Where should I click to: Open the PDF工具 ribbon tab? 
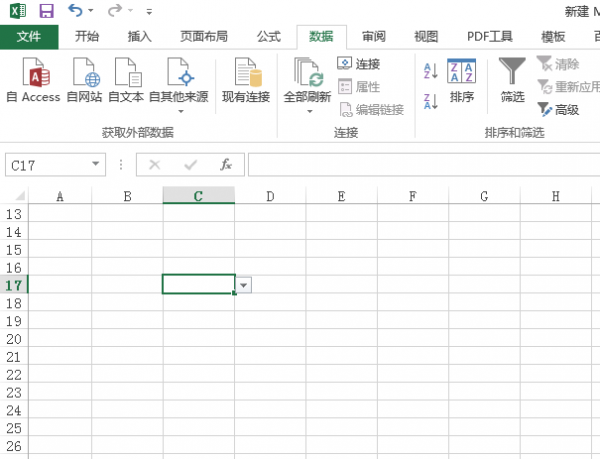point(490,37)
